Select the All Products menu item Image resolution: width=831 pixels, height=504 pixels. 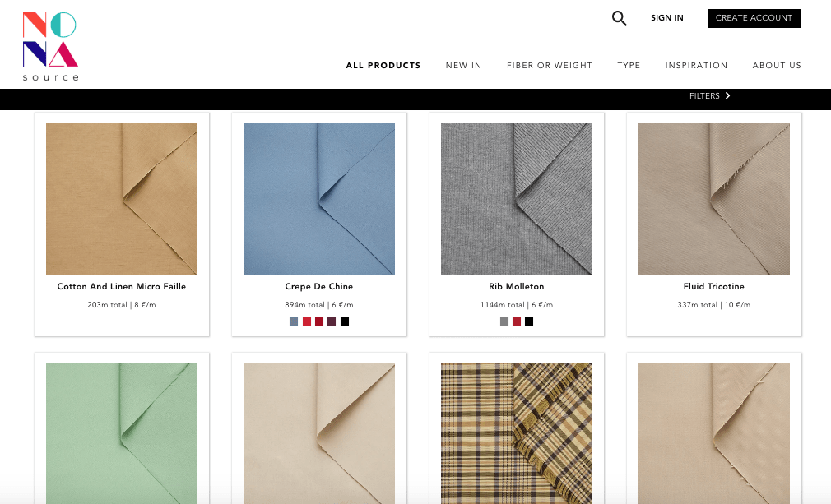pyautogui.click(x=383, y=66)
